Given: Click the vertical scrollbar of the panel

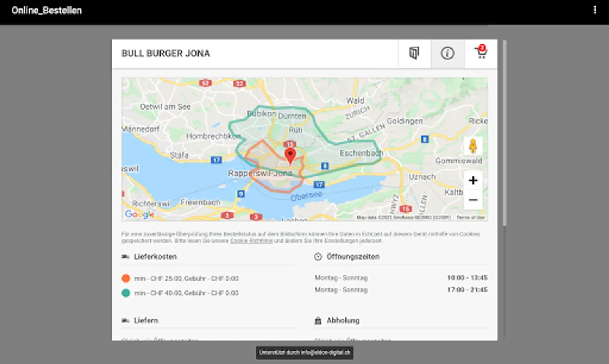Looking at the screenshot, I should [504, 133].
